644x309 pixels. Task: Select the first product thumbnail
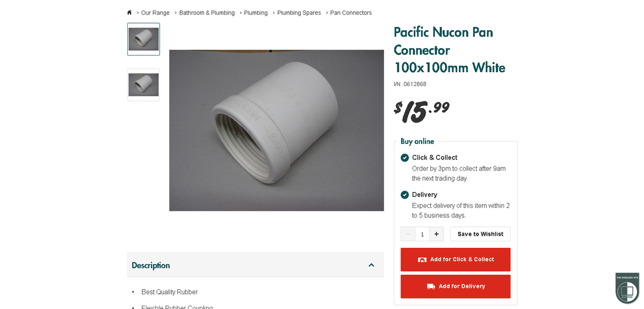tap(144, 39)
